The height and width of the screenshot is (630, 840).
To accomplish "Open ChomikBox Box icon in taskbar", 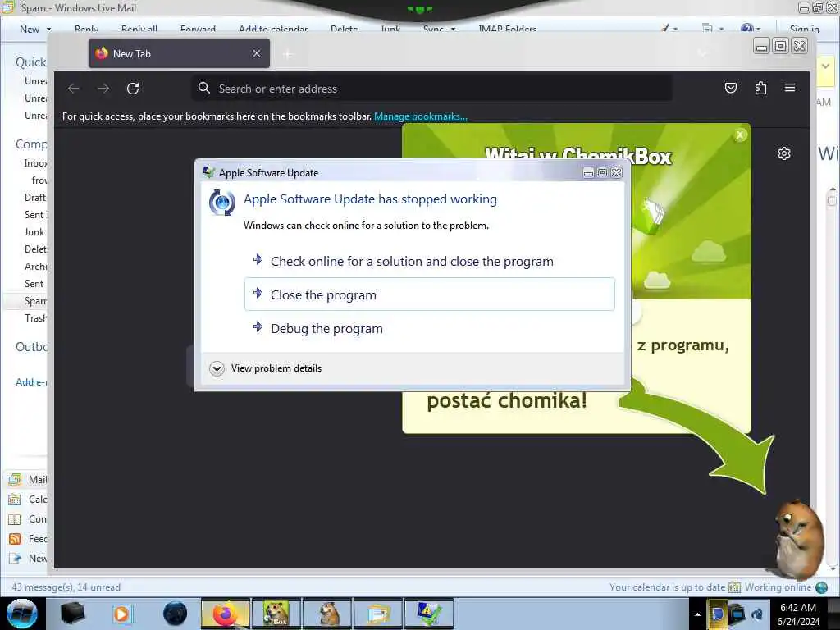I will (x=276, y=614).
